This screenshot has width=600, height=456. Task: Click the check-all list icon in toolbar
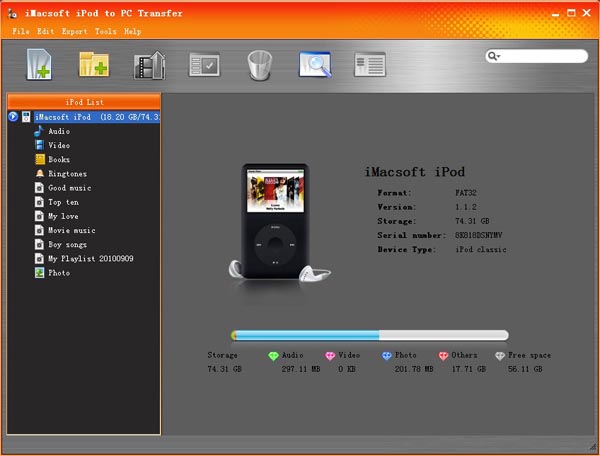(204, 65)
